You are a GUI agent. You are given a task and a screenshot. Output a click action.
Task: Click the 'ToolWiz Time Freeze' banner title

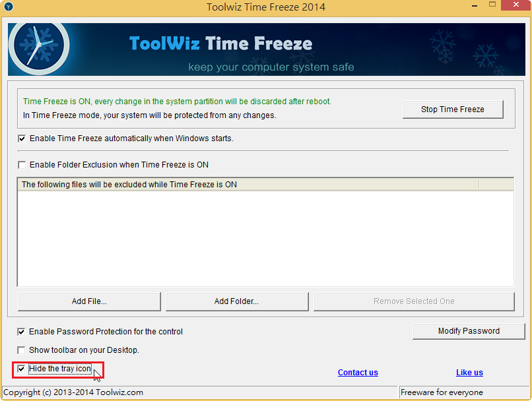pyautogui.click(x=220, y=44)
